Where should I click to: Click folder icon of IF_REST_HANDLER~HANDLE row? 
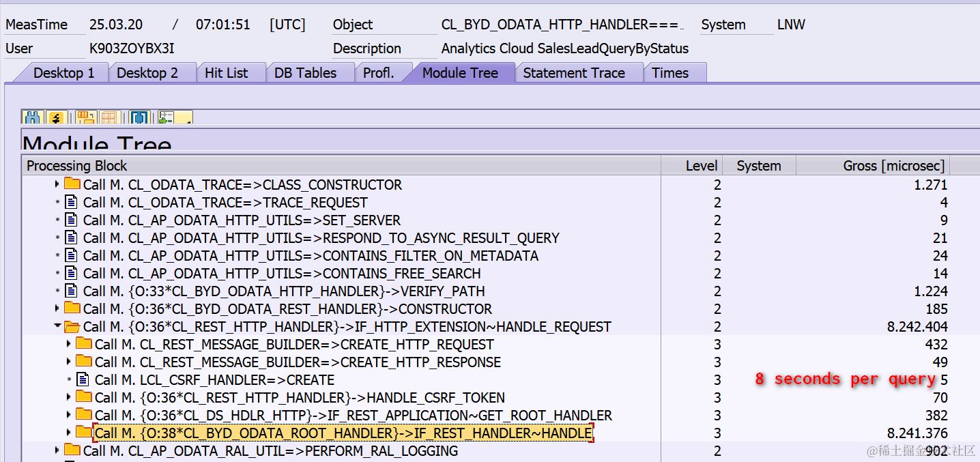[x=84, y=433]
